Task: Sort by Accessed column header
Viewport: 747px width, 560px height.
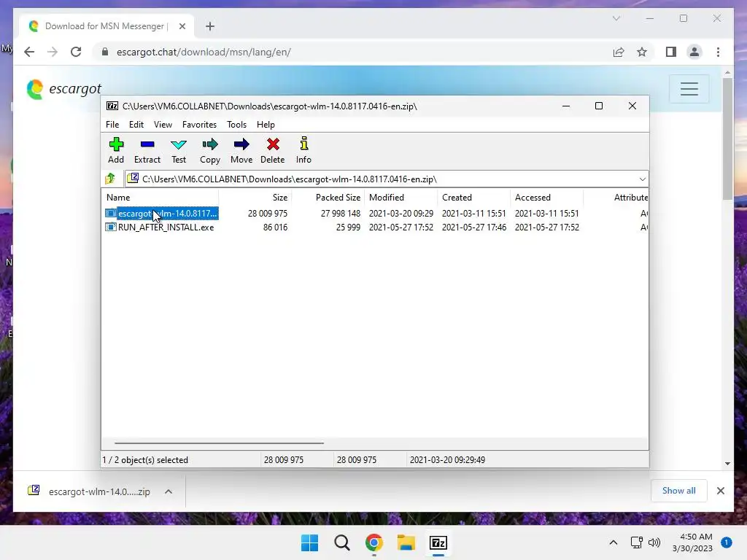Action: tap(546, 197)
